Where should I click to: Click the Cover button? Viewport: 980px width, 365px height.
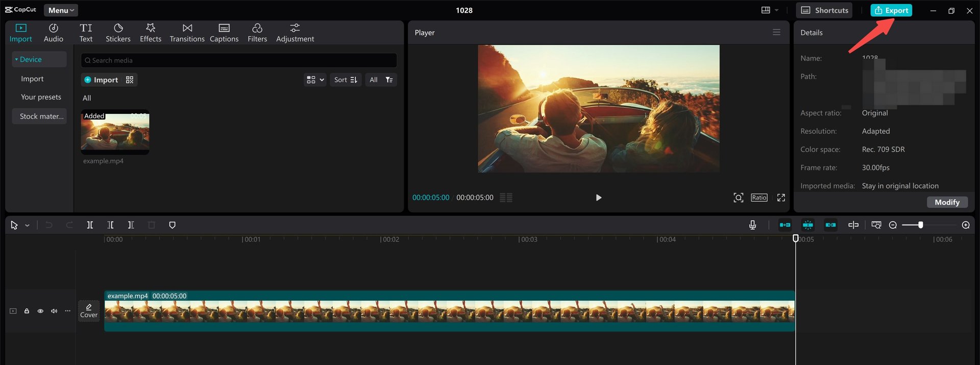point(89,310)
